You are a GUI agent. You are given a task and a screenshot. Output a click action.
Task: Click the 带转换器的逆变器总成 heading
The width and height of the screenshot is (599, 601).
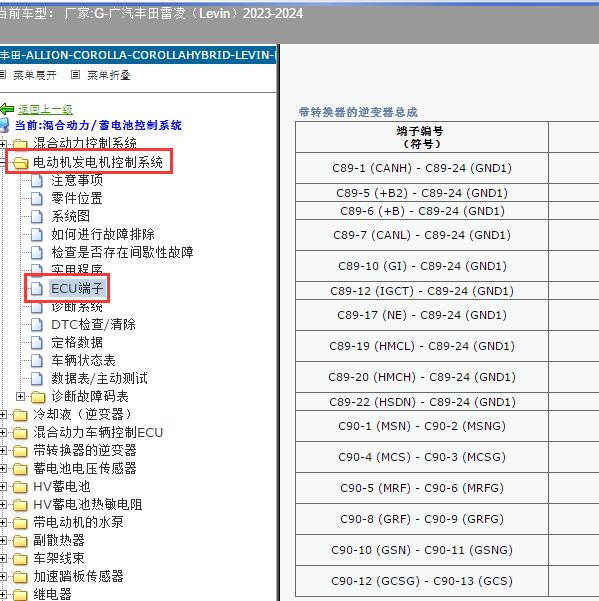click(x=358, y=112)
